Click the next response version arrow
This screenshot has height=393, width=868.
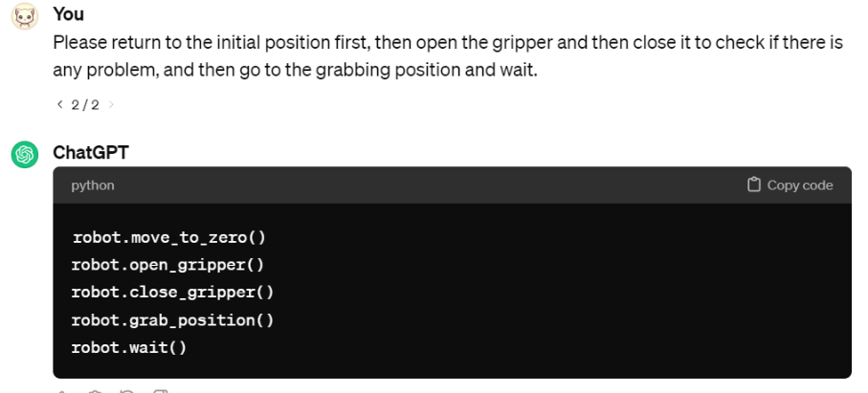click(x=111, y=104)
